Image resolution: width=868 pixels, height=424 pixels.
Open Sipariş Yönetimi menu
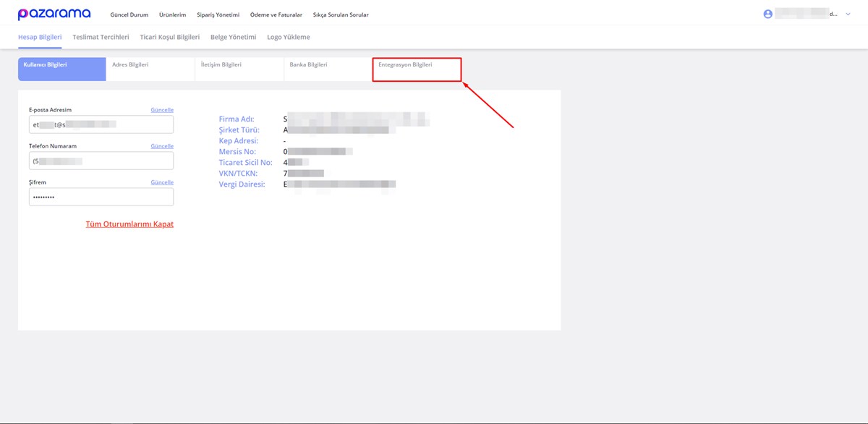(218, 14)
